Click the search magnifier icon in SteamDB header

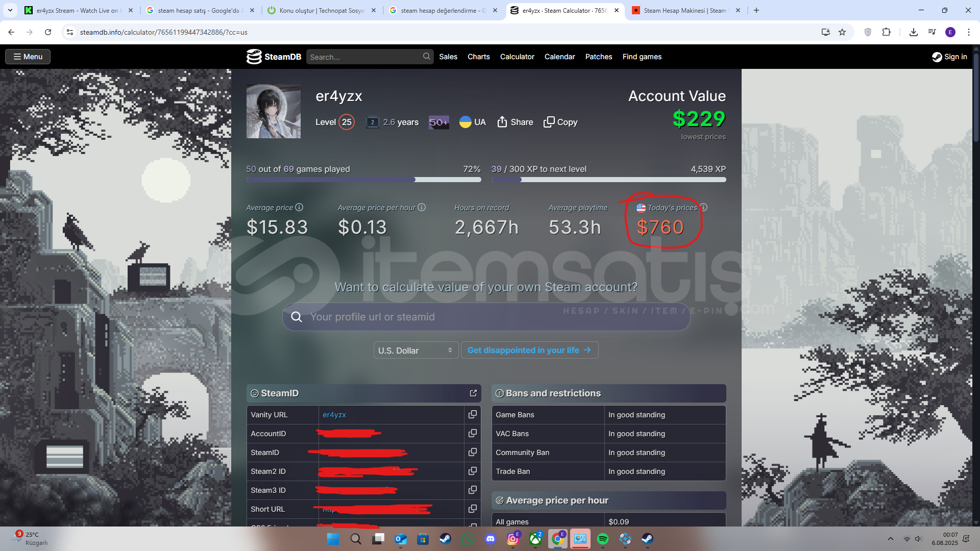426,57
